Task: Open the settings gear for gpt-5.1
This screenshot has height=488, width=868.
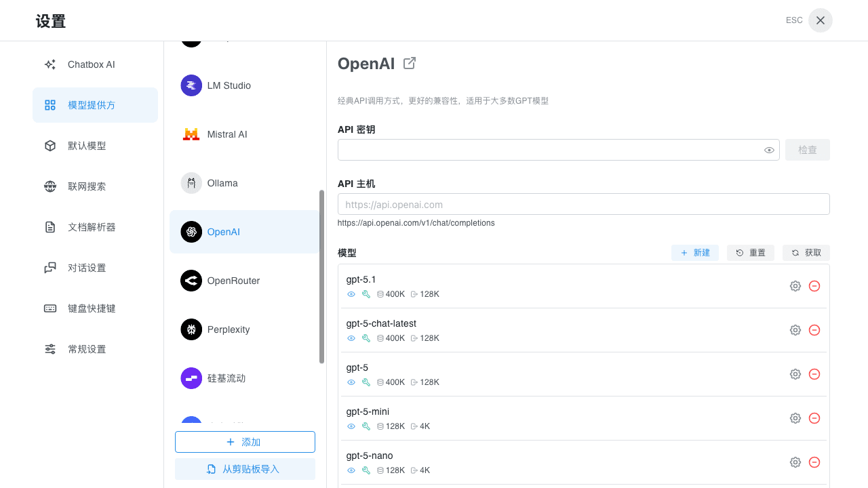Action: 795,286
